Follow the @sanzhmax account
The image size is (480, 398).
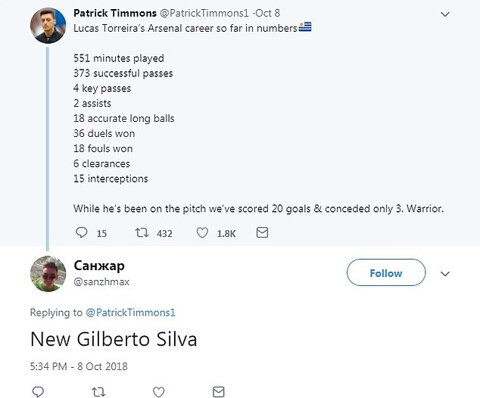coord(386,272)
